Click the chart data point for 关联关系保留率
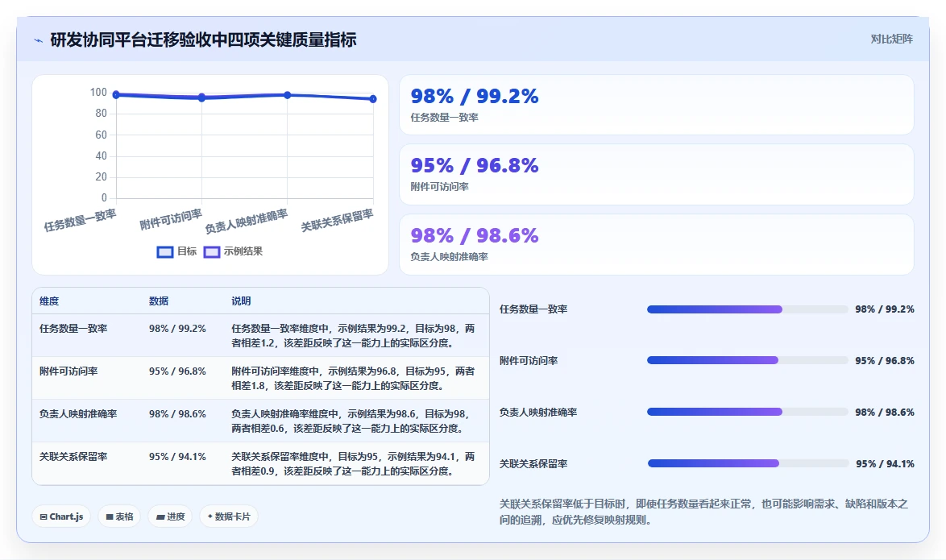Image resolution: width=946 pixels, height=560 pixels. (373, 98)
